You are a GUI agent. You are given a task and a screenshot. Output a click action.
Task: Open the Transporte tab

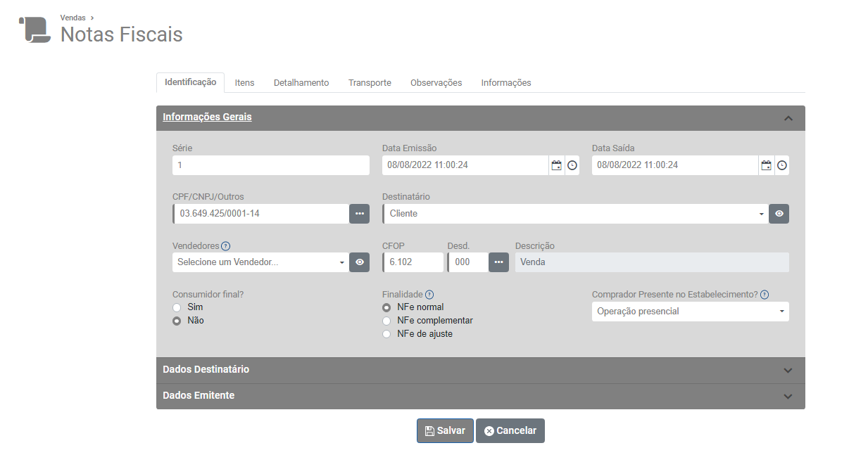(370, 83)
